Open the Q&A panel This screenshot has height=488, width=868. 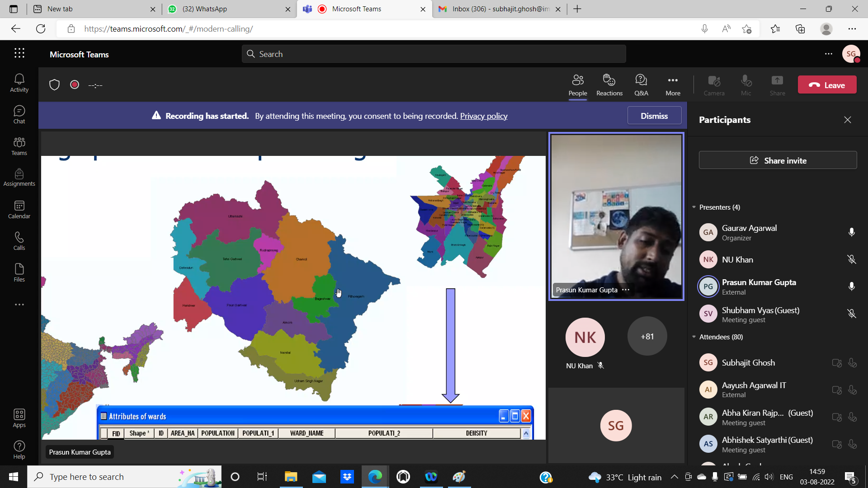pos(641,85)
